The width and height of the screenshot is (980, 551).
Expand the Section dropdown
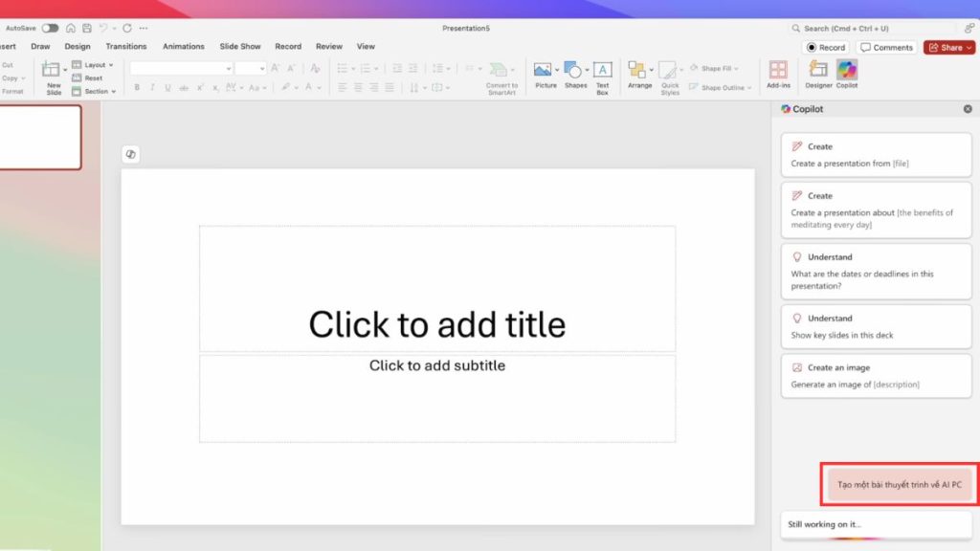pyautogui.click(x=94, y=92)
